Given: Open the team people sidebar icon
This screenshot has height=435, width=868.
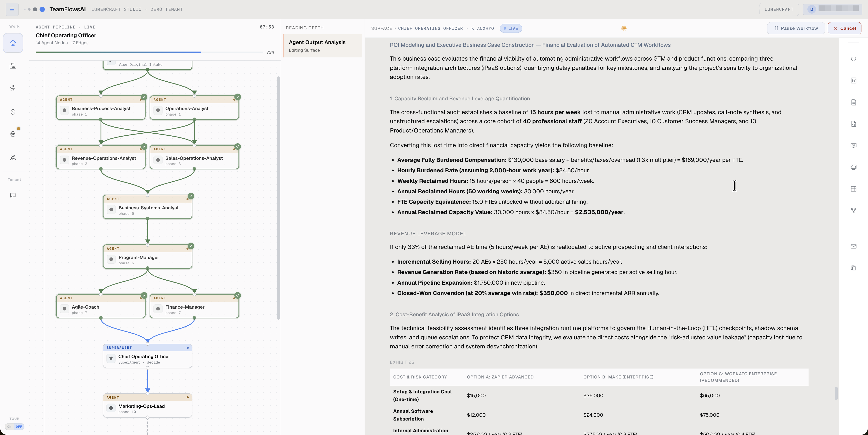Looking at the screenshot, I should (x=13, y=158).
